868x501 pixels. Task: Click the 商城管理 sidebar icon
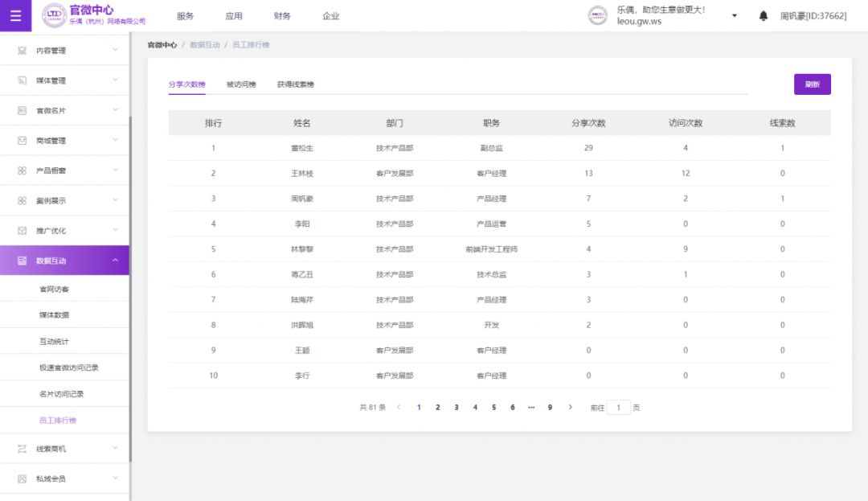23,141
